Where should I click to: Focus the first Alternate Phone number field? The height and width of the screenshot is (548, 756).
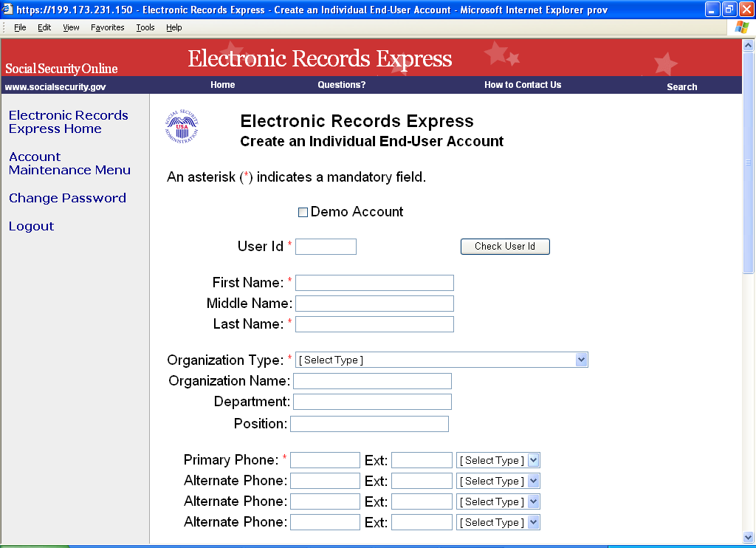tap(325, 481)
